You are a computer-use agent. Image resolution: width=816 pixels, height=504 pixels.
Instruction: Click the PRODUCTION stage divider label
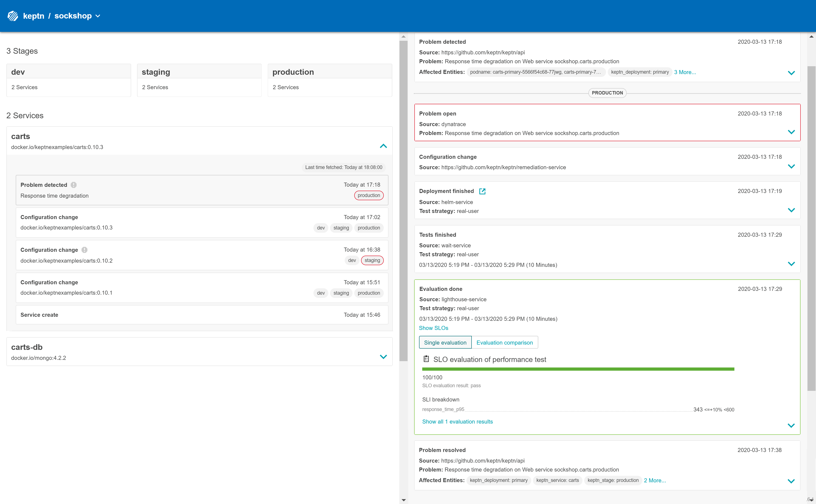[607, 93]
